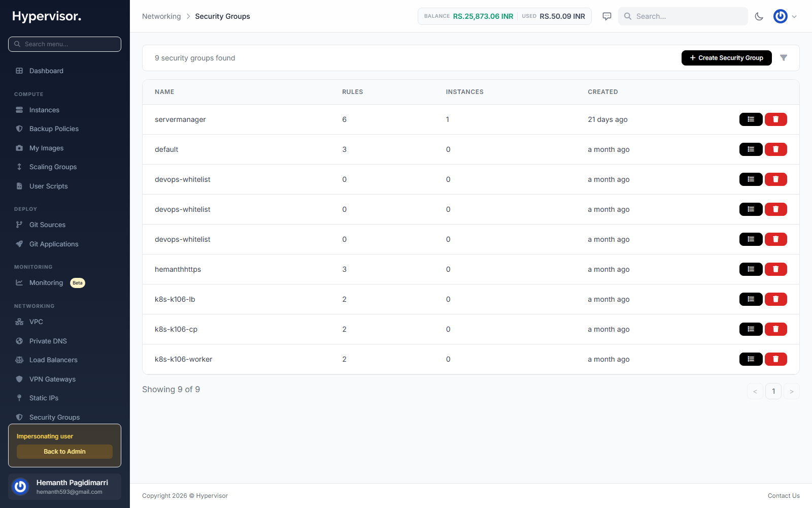Click the Create Security Group button
The height and width of the screenshot is (508, 812).
pos(726,58)
